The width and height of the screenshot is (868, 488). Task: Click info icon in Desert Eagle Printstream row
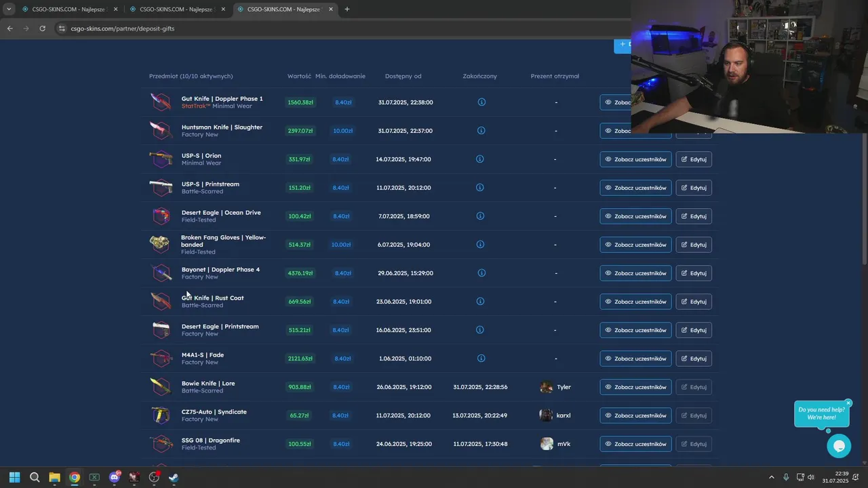pos(480,330)
